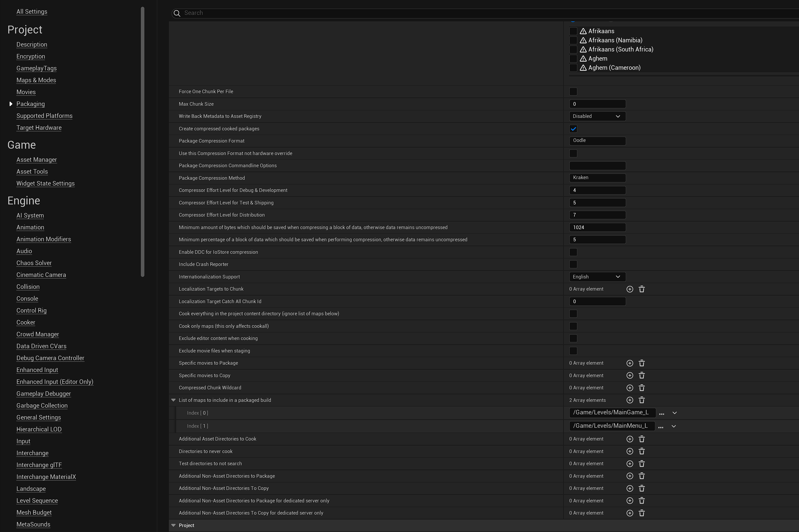Click the search magnifier icon
Viewport: 799px width, 532px height.
coord(177,13)
